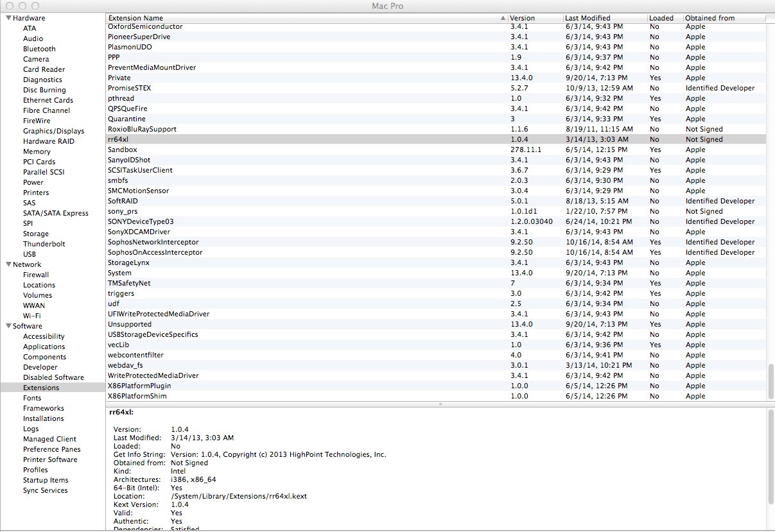Open Disc Burning info

click(x=44, y=90)
